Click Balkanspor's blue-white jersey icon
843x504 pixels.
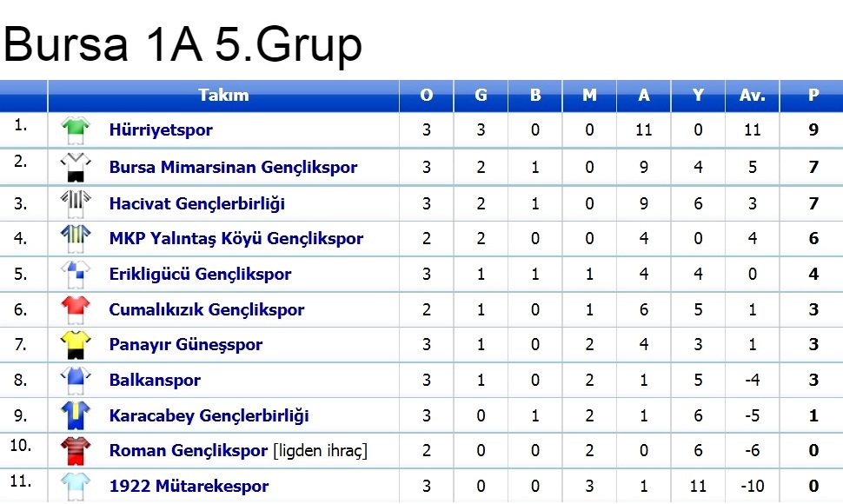tap(76, 380)
